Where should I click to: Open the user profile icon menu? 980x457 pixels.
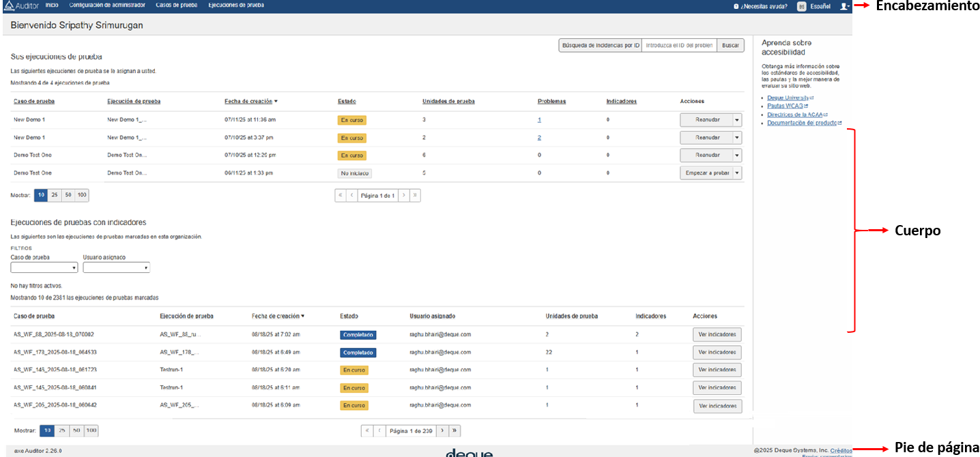pos(844,6)
